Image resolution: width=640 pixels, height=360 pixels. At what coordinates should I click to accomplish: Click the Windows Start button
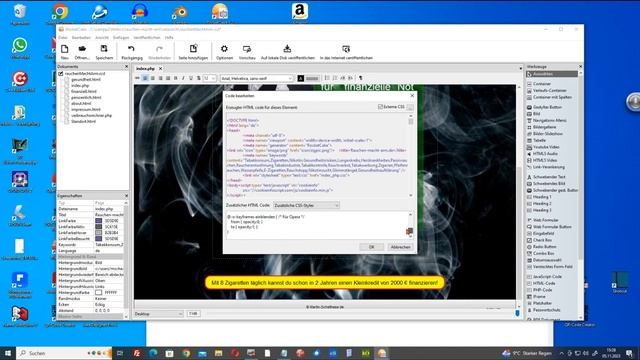click(8, 353)
